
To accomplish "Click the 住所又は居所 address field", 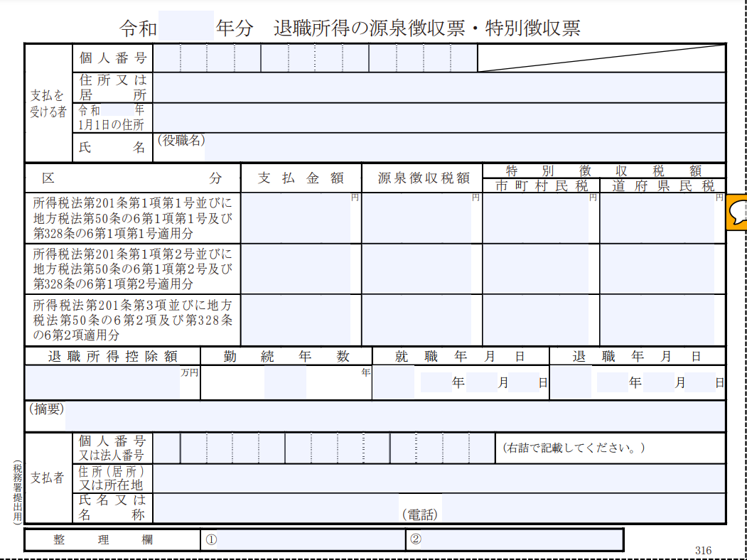I will coord(439,87).
